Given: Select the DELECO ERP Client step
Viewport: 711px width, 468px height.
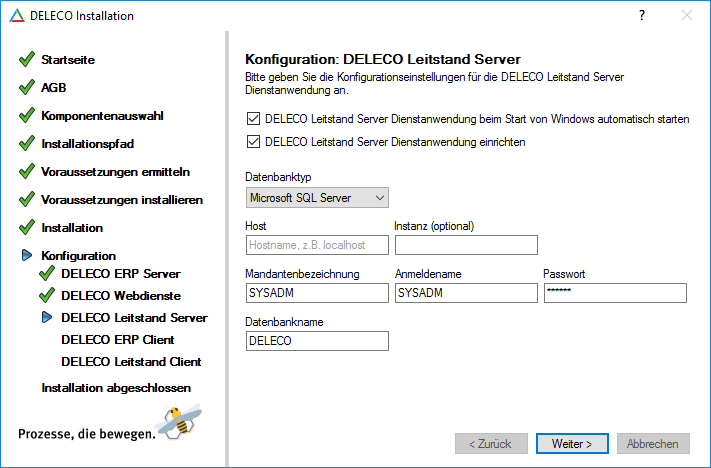Looking at the screenshot, I should (118, 340).
